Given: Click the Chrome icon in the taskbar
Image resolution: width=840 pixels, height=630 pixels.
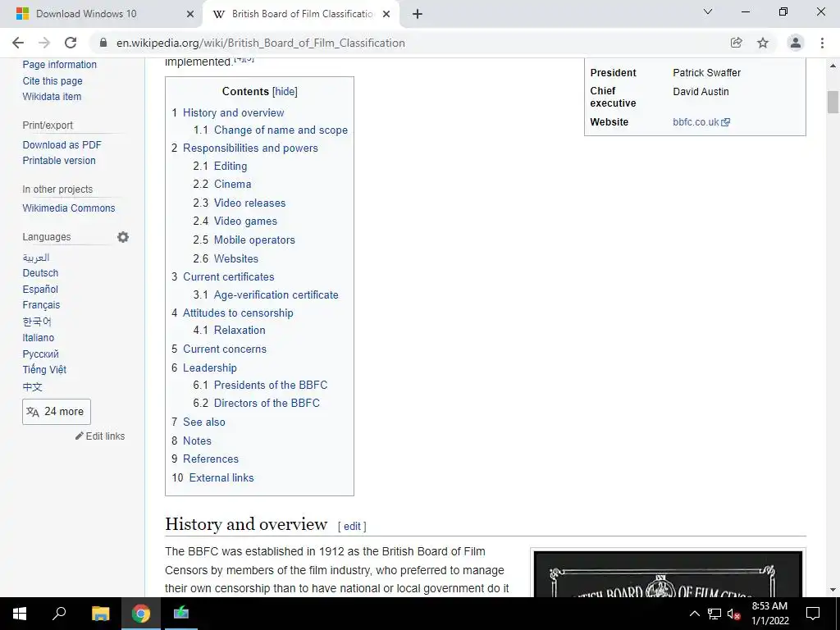Looking at the screenshot, I should [141, 614].
